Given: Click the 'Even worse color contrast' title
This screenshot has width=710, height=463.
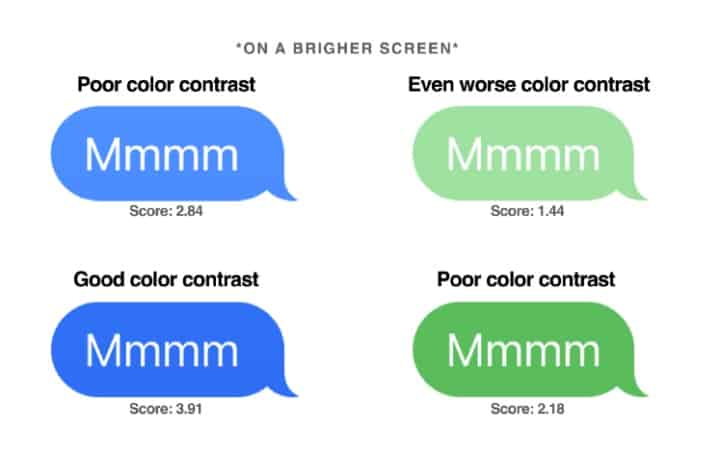Looking at the screenshot, I should point(529,85).
